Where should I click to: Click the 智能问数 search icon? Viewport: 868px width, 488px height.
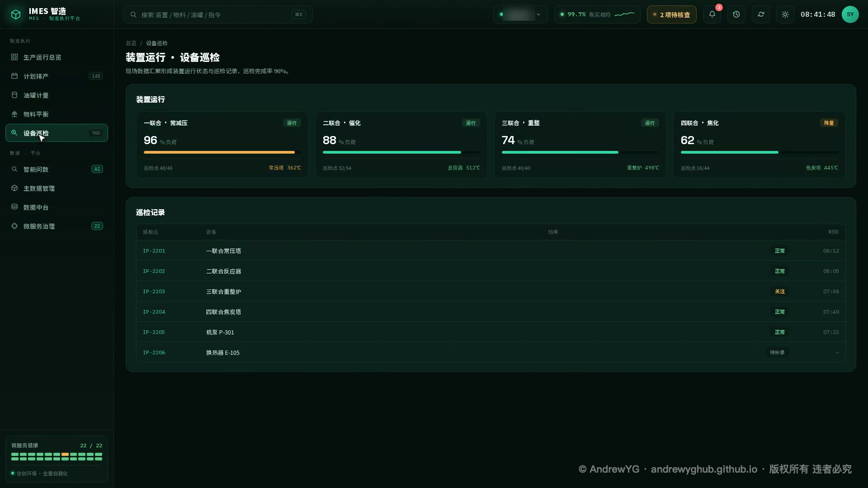[x=14, y=169]
